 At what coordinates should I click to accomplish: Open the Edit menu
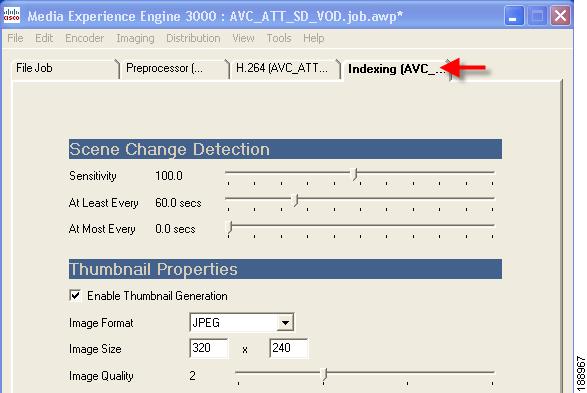pos(44,38)
